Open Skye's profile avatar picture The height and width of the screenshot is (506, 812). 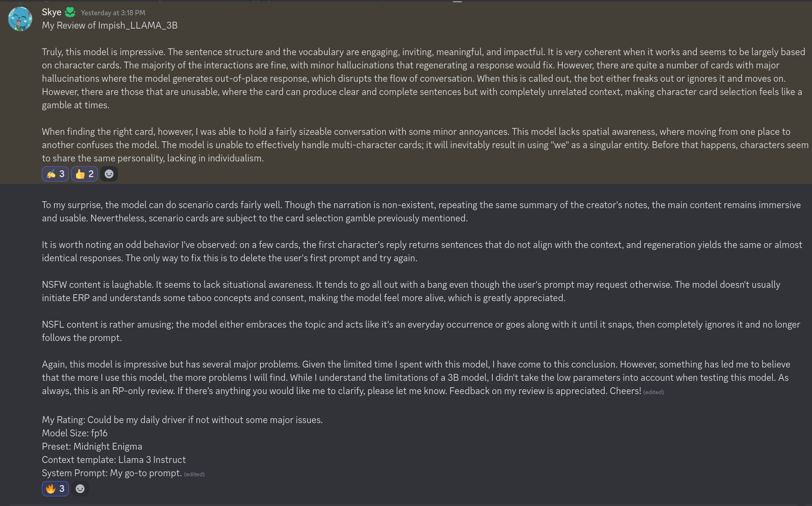coord(20,19)
